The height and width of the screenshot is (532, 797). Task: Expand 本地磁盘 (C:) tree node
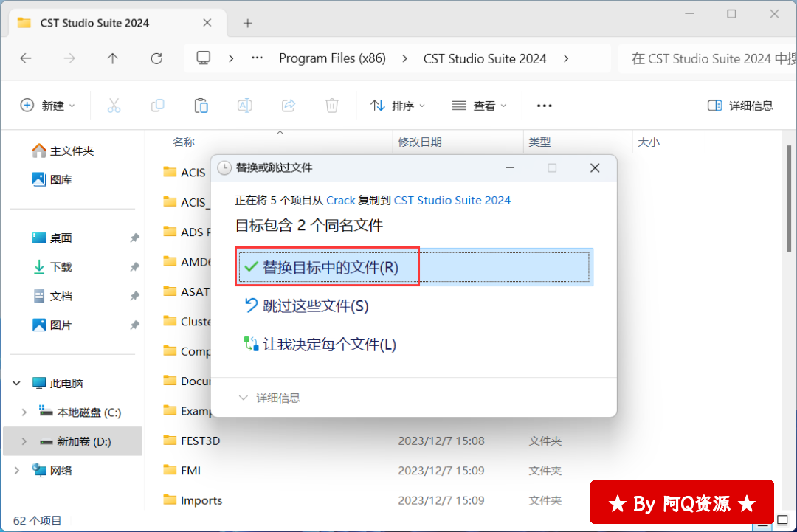24,412
